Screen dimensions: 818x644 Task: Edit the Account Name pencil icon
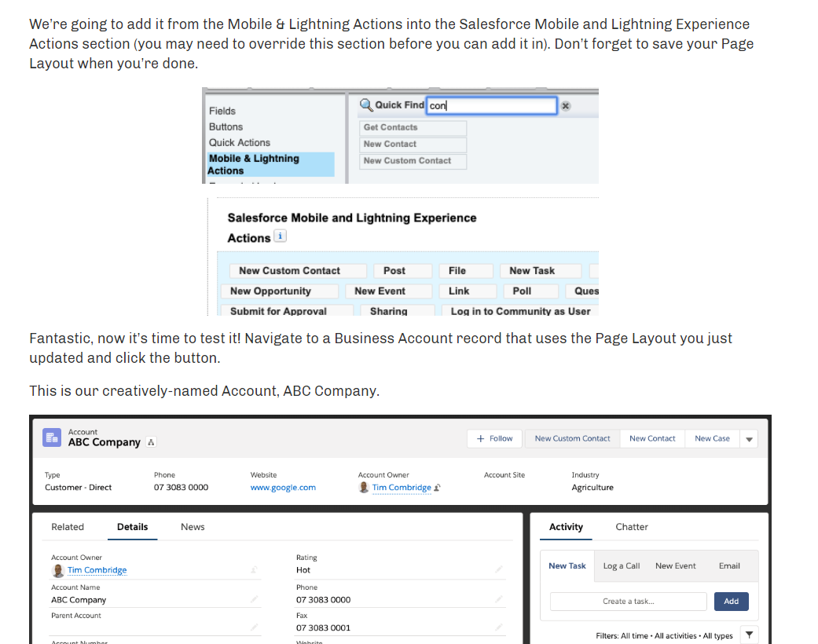(255, 599)
